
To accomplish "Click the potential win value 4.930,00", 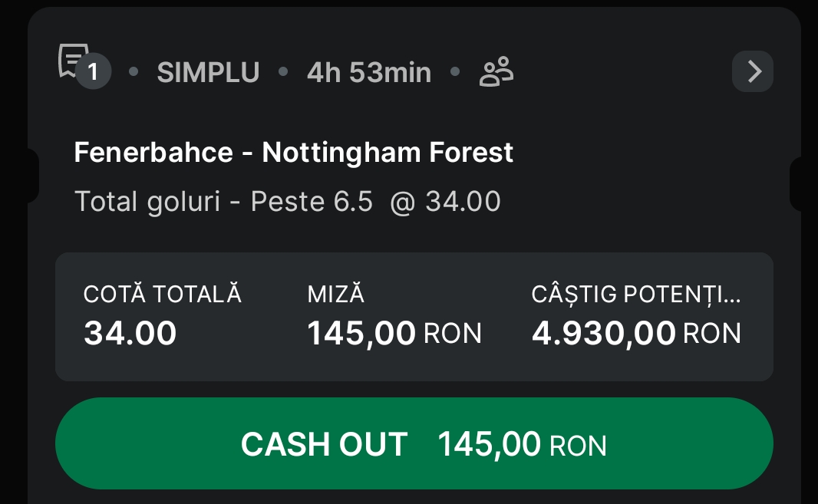I will point(603,334).
